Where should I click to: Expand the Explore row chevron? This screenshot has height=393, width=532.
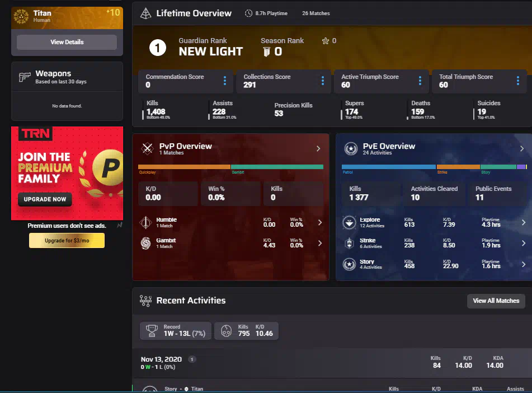[x=523, y=222]
